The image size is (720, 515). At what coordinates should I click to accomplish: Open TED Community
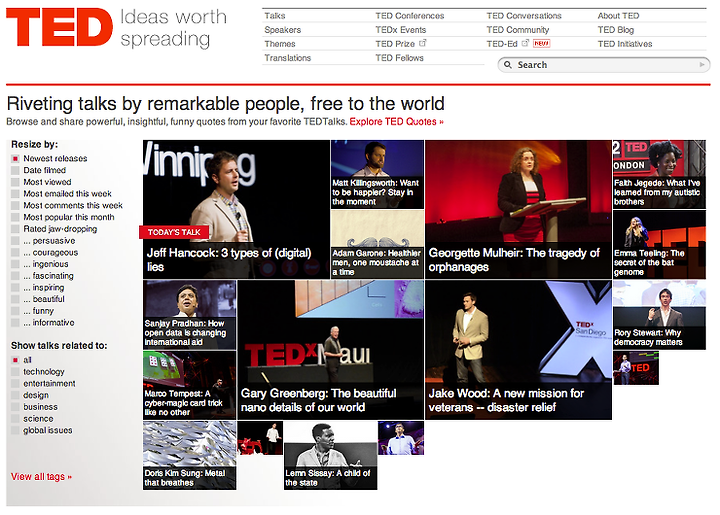point(518,30)
